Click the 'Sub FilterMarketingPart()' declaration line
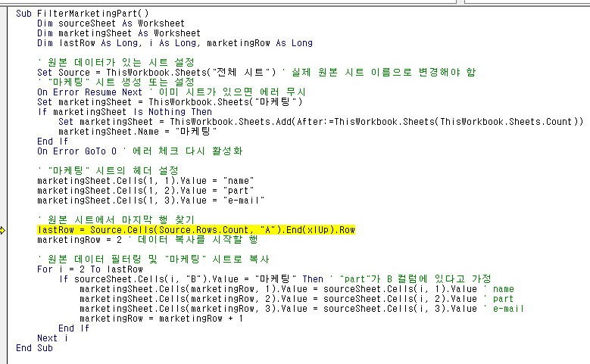590x364 pixels. click(83, 14)
